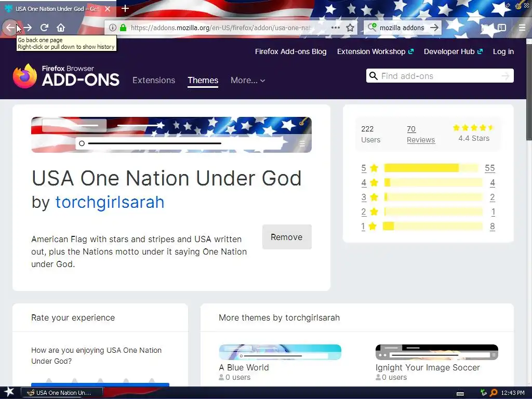Open a new tab with the plus button
The height and width of the screenshot is (399, 532).
coord(125,8)
